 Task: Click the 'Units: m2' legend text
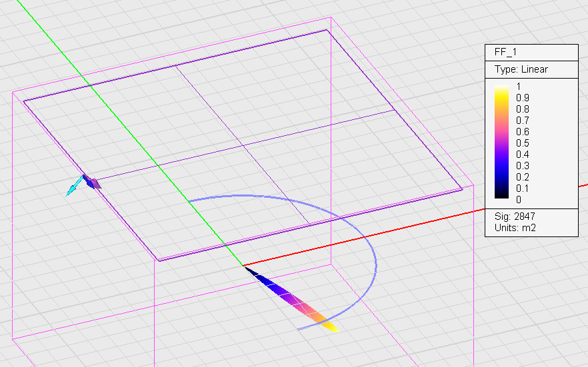coord(515,227)
